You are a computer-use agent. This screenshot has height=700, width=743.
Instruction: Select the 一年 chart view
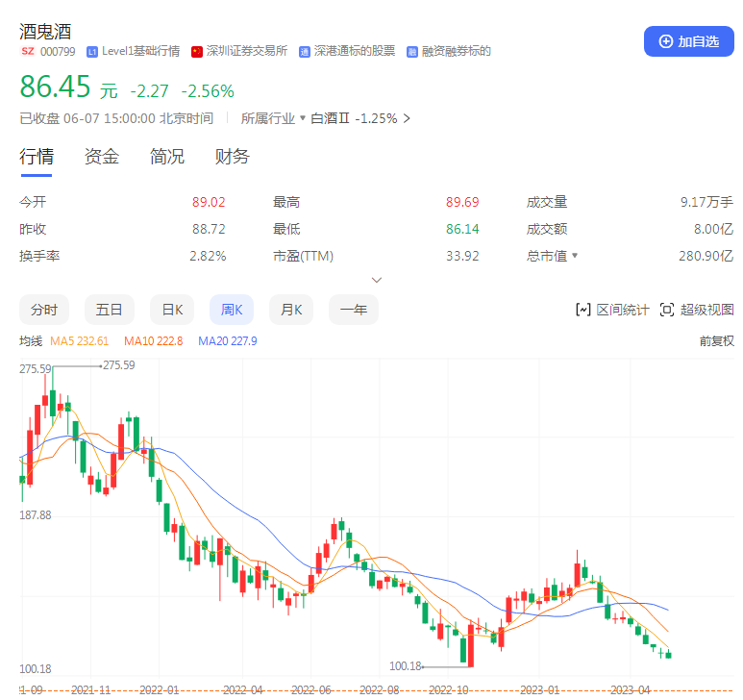tap(354, 310)
